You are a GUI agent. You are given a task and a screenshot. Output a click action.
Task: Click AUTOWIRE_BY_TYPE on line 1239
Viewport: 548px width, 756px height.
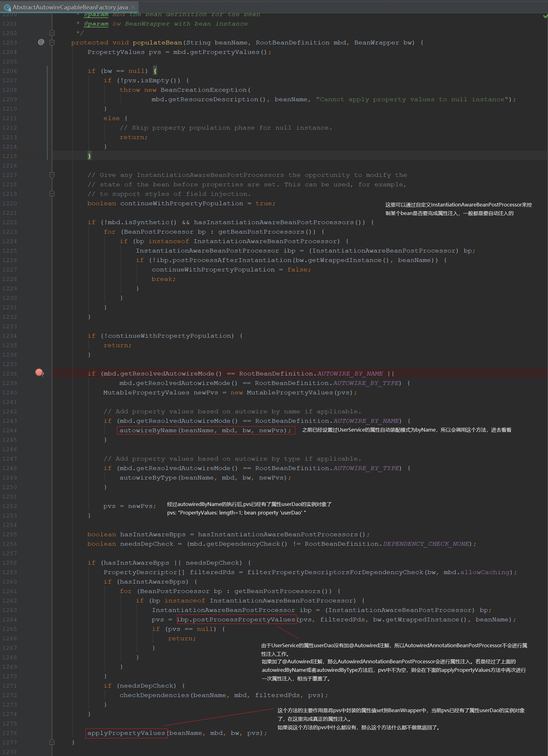366,383
